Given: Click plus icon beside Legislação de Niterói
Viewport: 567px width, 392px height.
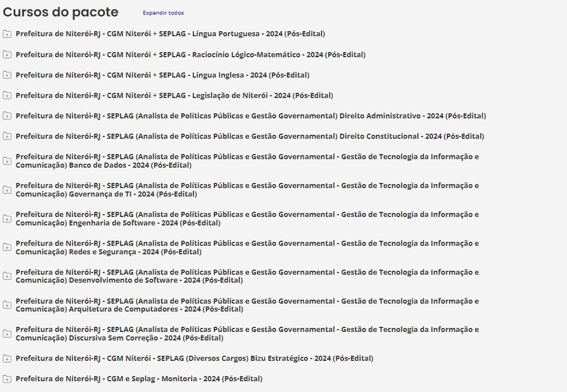Looking at the screenshot, I should click(7, 96).
